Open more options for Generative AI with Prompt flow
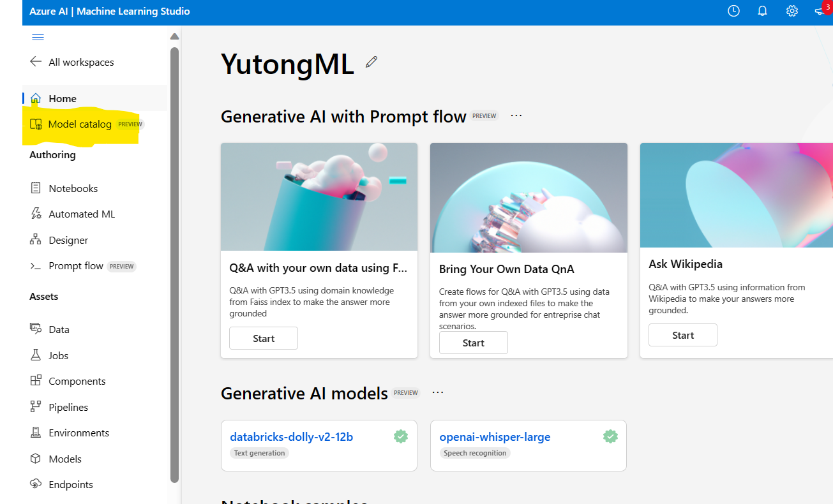Image resolution: width=833 pixels, height=504 pixels. point(516,115)
